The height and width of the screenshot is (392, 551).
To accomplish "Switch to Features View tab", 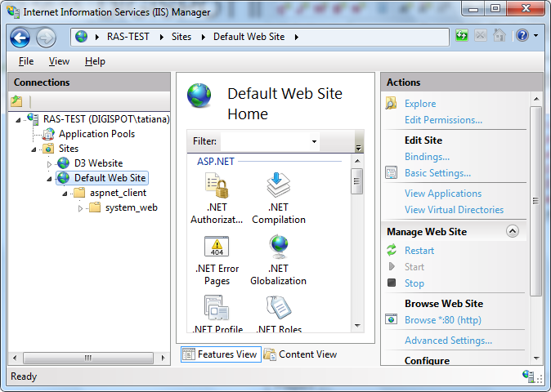I will (221, 354).
